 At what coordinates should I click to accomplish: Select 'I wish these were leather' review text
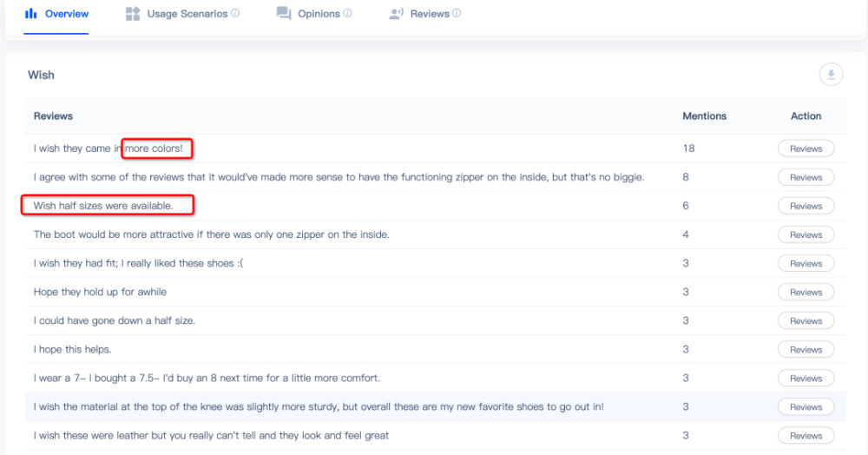(x=211, y=436)
